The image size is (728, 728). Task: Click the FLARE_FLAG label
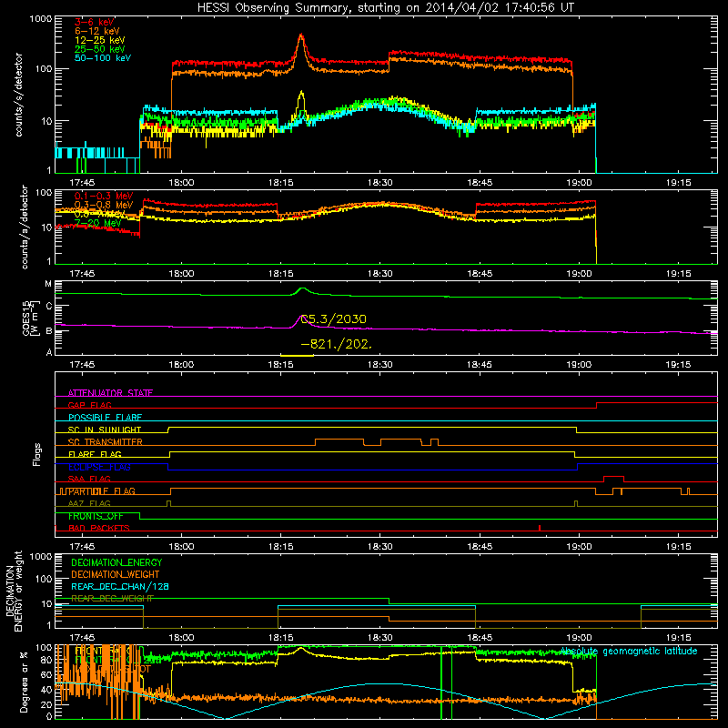95,454
